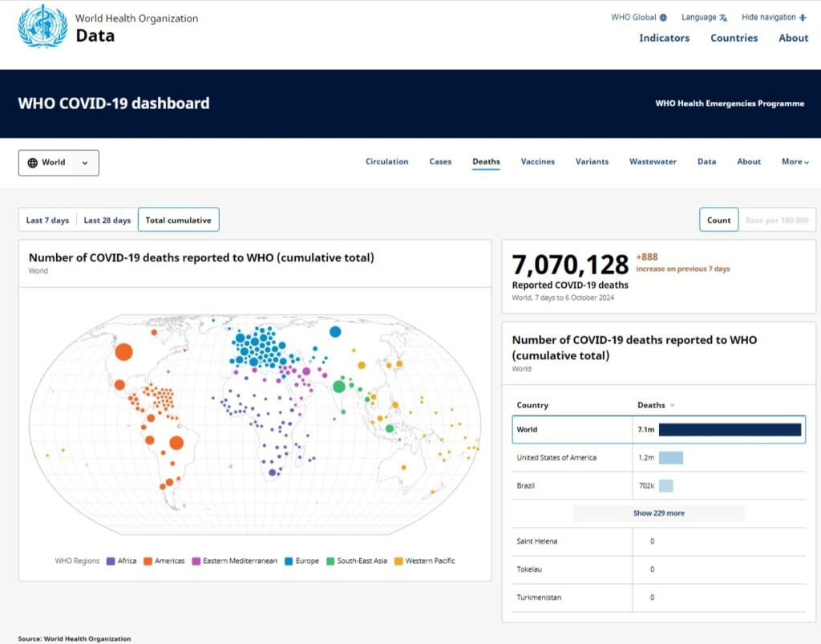821x644 pixels.
Task: Select the Turkmenistan row
Action: click(x=659, y=597)
